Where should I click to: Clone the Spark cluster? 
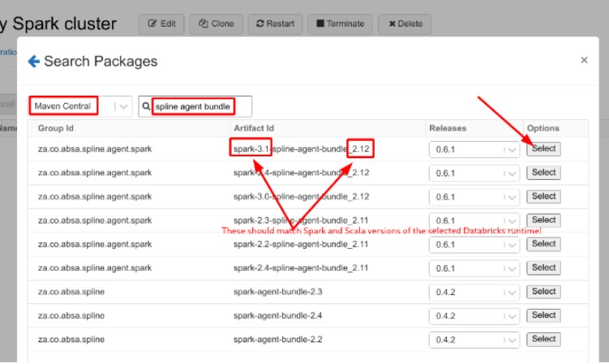pyautogui.click(x=216, y=24)
